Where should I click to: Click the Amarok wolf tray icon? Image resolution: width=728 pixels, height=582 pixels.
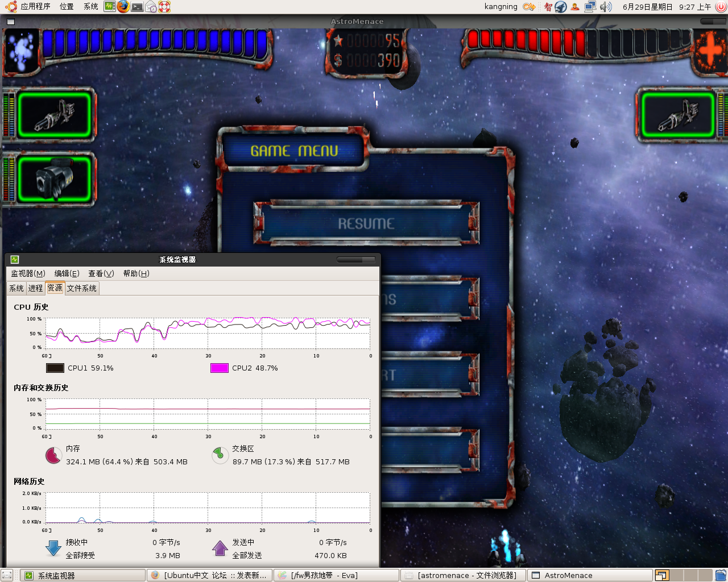pyautogui.click(x=561, y=7)
